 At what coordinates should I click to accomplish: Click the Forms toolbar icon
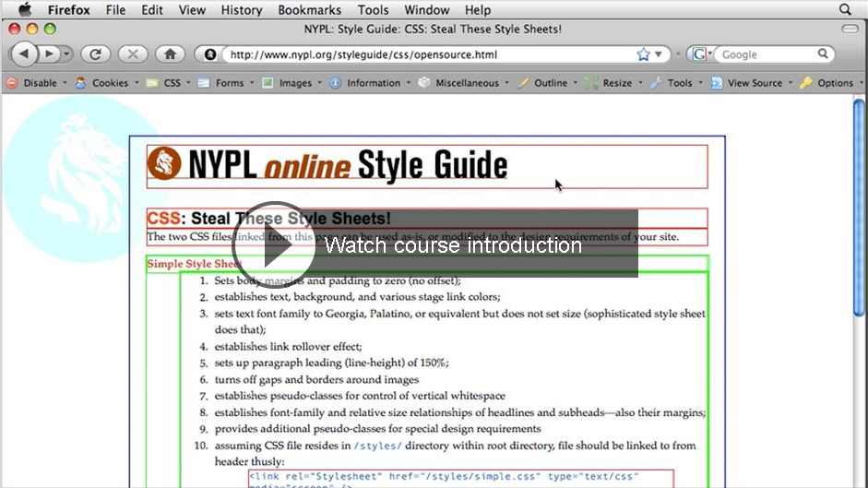click(204, 83)
